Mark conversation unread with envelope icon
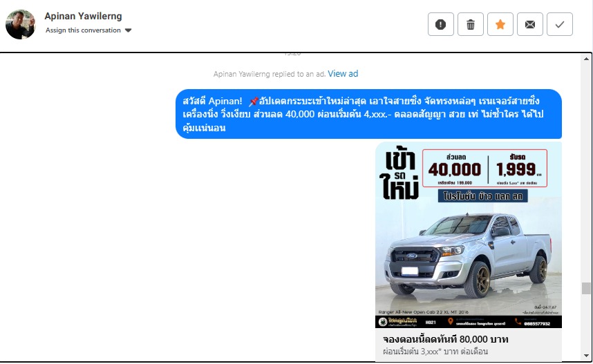 (x=530, y=25)
